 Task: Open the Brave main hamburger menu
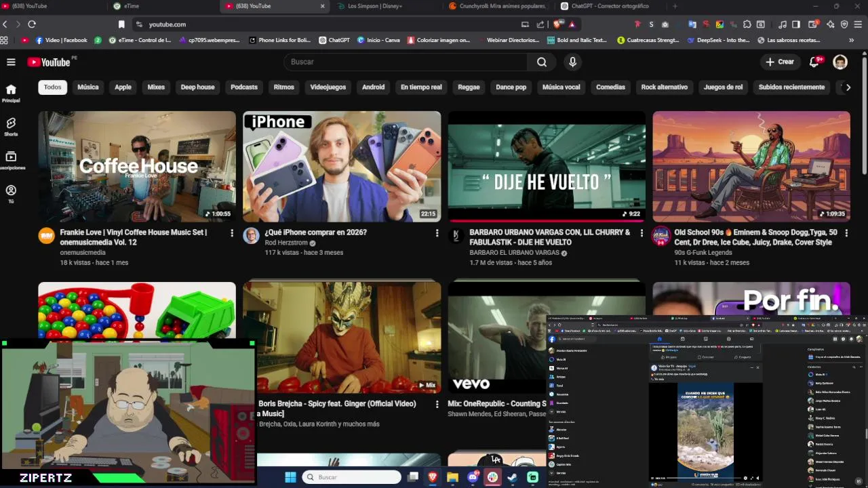[859, 24]
